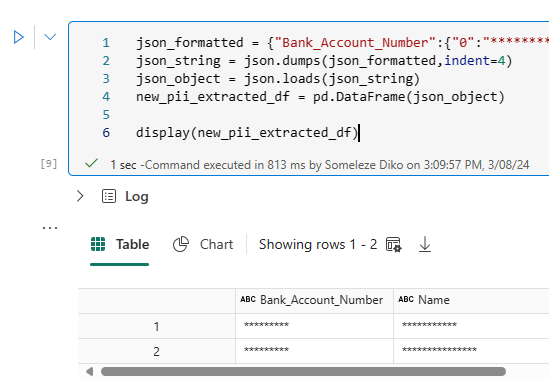Switch to the Chart view tab

[x=203, y=244]
